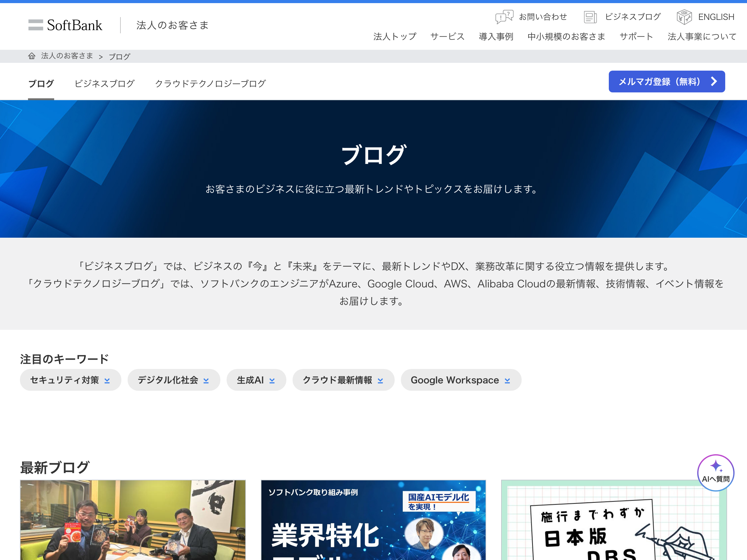Click the home icon in breadcrumb
Viewport: 747px width, 560px height.
pos(32,56)
